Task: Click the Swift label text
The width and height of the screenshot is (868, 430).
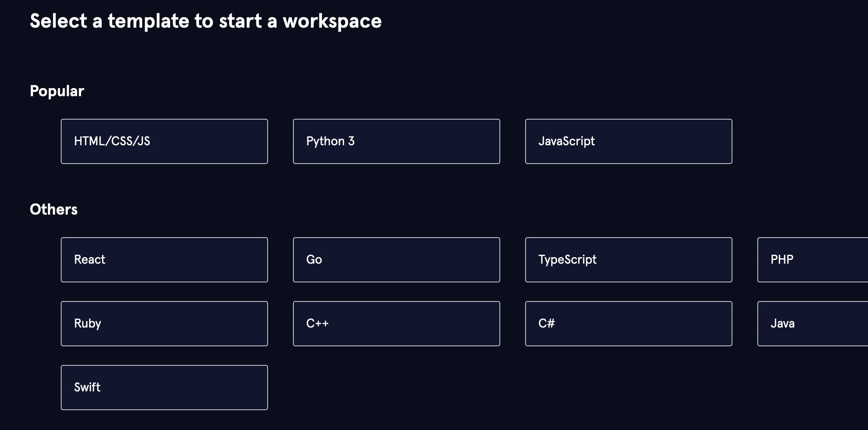Action: (x=87, y=388)
